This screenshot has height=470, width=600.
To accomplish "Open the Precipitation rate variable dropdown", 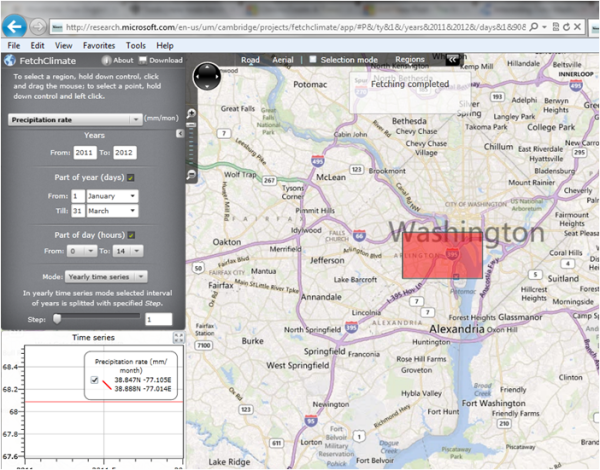I will tap(75, 120).
